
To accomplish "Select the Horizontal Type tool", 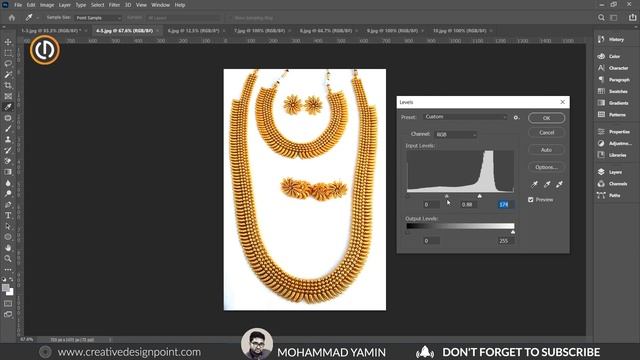I will [x=8, y=215].
